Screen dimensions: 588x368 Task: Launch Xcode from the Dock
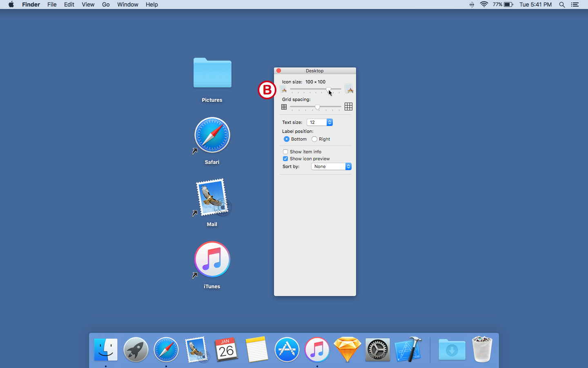[408, 350]
